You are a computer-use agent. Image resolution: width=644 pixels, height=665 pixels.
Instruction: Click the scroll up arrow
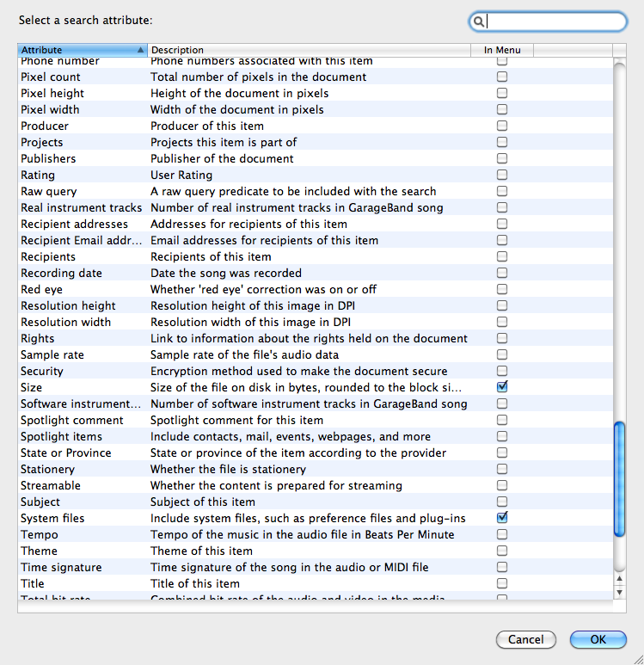pyautogui.click(x=619, y=578)
